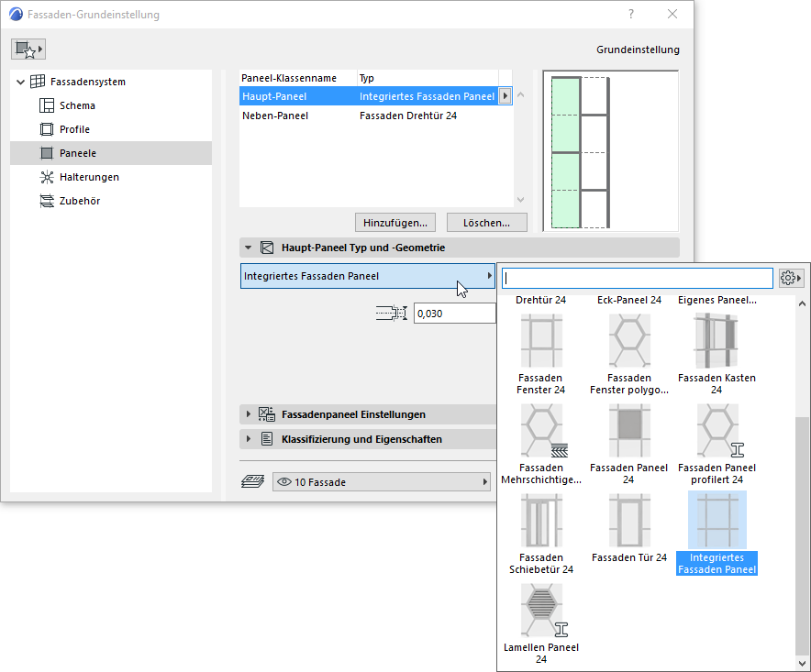The image size is (811, 672).
Task: Click the panel picker scrollbar thumb
Action: tap(802, 535)
